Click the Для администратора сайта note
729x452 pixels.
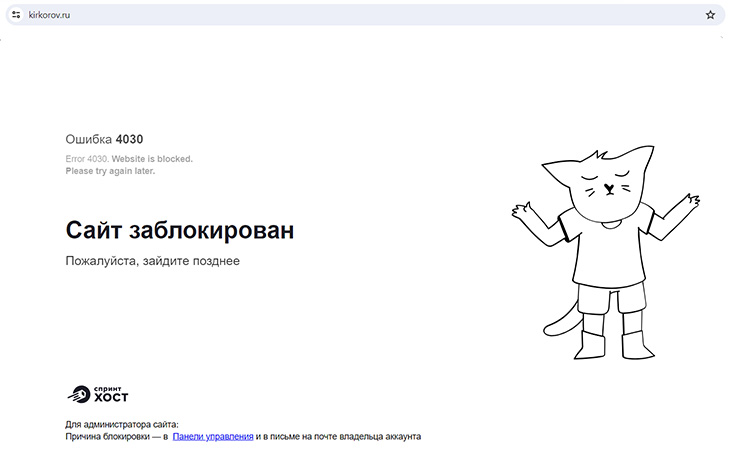(121, 424)
